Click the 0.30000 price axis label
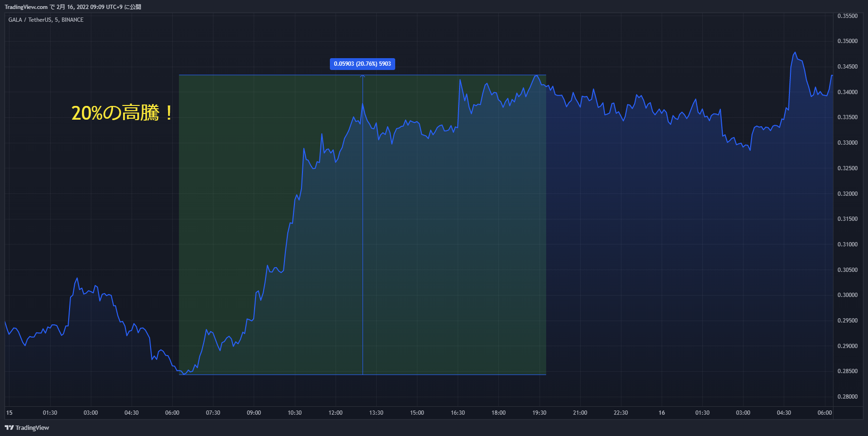Viewport: 868px width, 436px height. coord(848,295)
